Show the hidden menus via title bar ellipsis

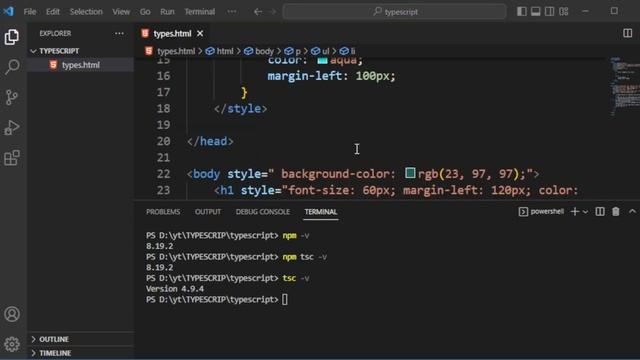point(232,12)
